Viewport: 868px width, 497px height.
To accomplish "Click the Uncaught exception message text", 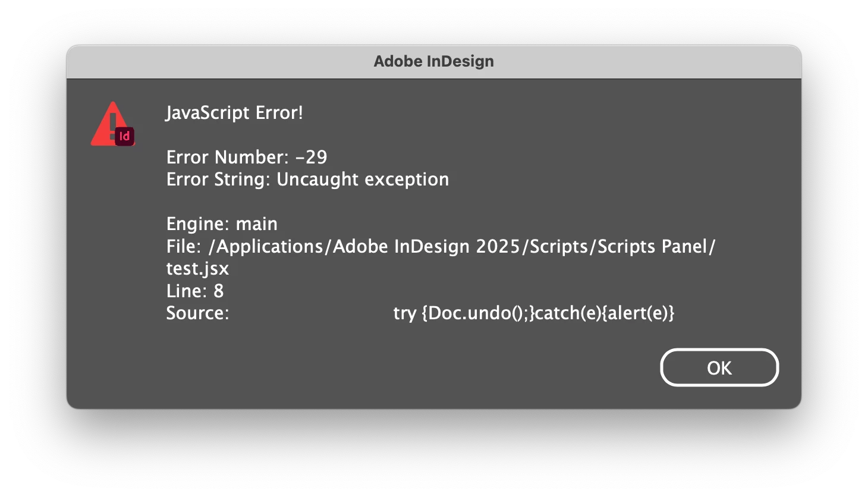I will coord(363,180).
